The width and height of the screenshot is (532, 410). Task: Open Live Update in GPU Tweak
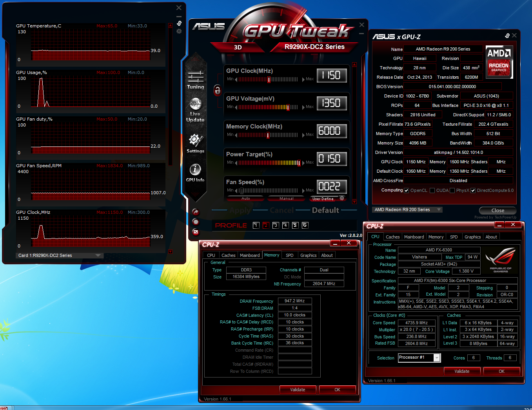tap(195, 110)
